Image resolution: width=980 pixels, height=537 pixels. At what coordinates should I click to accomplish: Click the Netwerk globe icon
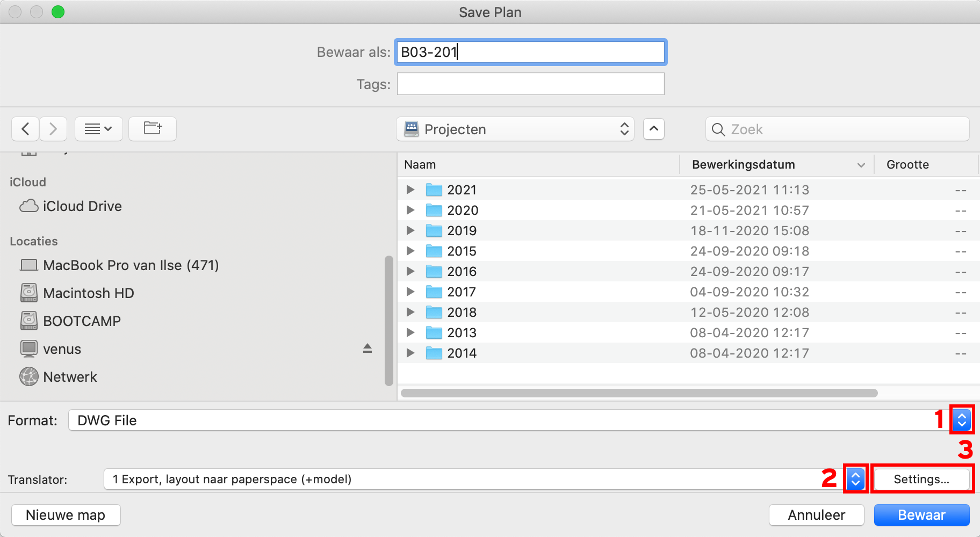pyautogui.click(x=29, y=377)
